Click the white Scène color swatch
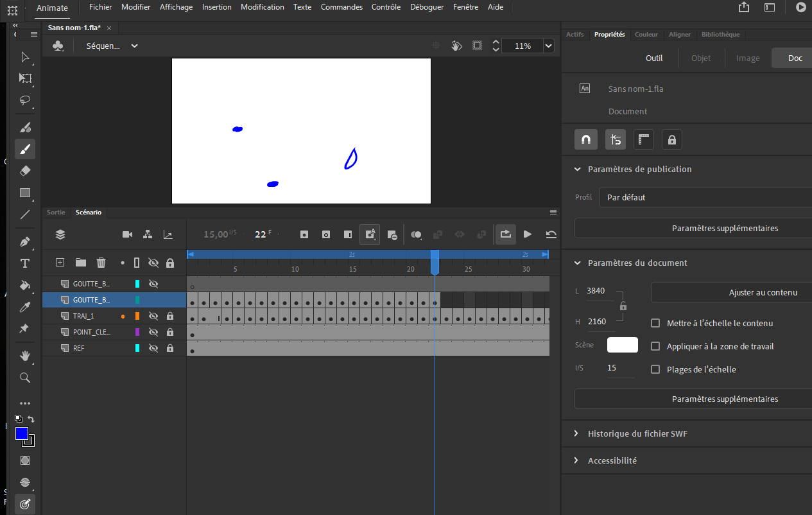Image resolution: width=812 pixels, height=515 pixels. 623,345
